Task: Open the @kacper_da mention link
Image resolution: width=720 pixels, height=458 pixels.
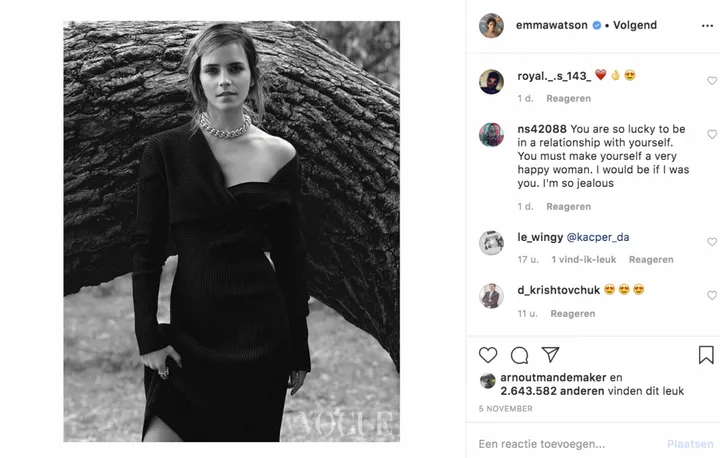Action: pos(598,237)
